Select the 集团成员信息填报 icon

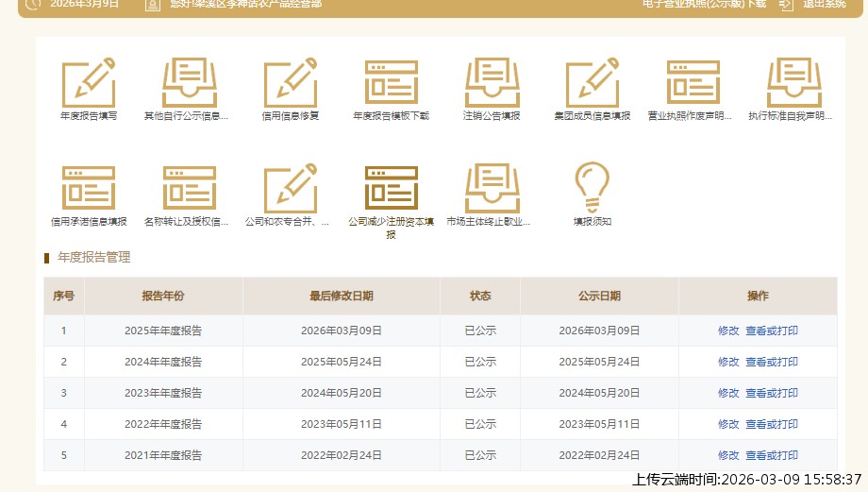[x=592, y=83]
